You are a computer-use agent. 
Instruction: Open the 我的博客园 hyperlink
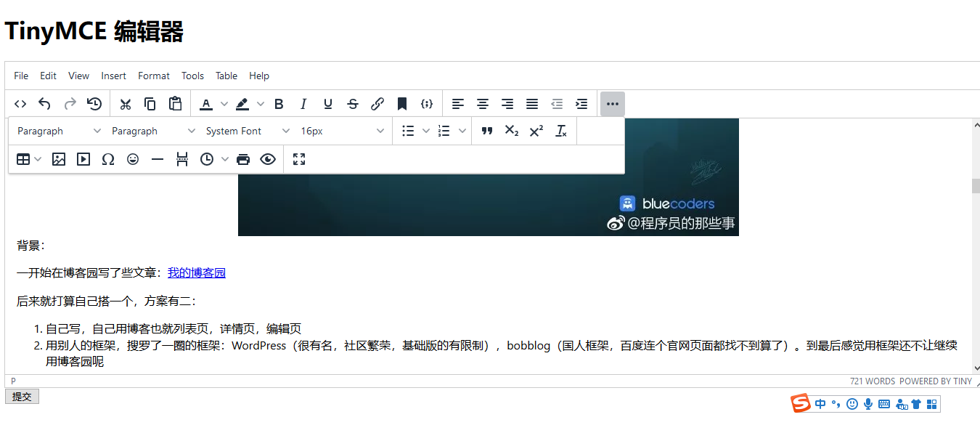(x=197, y=273)
